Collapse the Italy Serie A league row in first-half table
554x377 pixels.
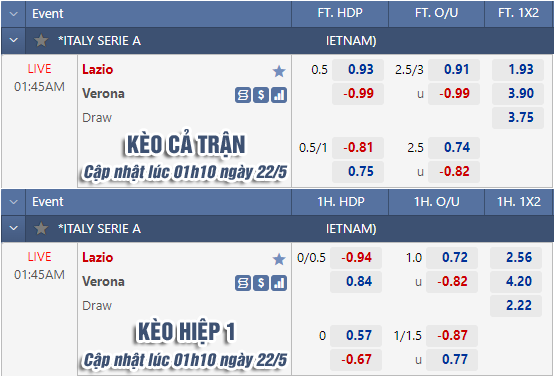click(13, 228)
